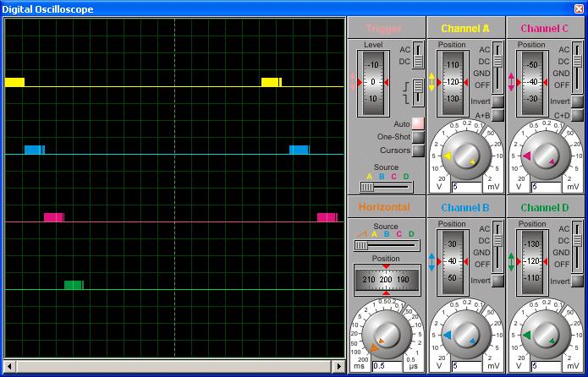
Task: Click the Channel D volts value field
Action: point(547,366)
